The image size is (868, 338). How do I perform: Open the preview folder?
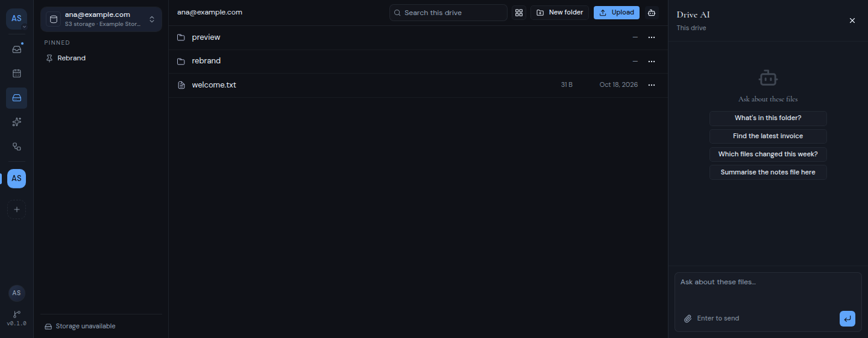click(418, 37)
